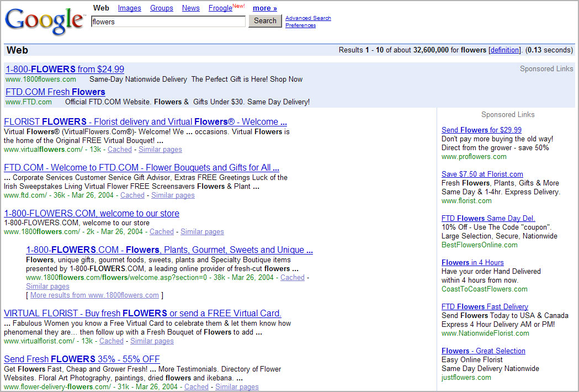Click the search box containing 'flowers'
The height and width of the screenshot is (392, 579).
168,22
